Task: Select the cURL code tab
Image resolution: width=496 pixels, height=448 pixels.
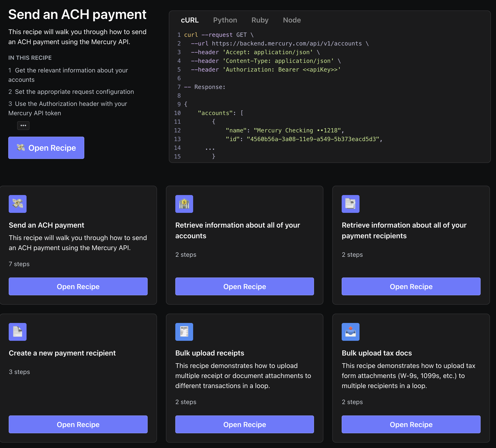Action: pyautogui.click(x=190, y=20)
